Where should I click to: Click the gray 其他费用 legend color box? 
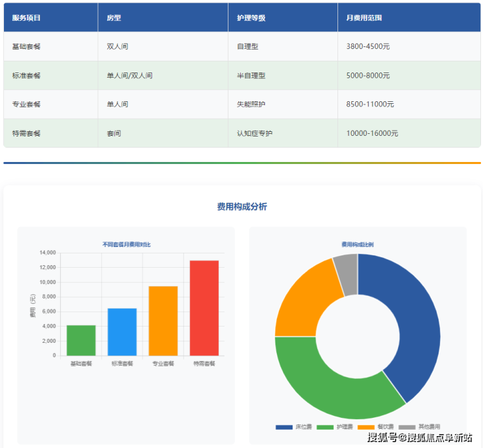click(407, 427)
